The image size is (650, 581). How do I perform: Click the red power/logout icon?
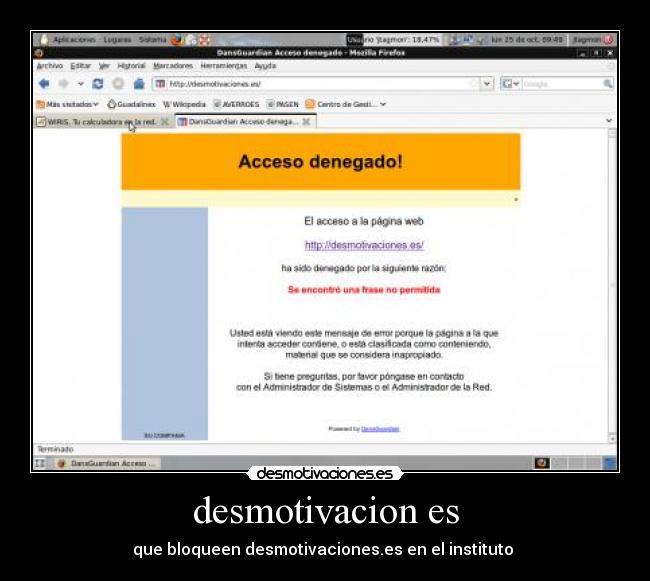pos(609,40)
